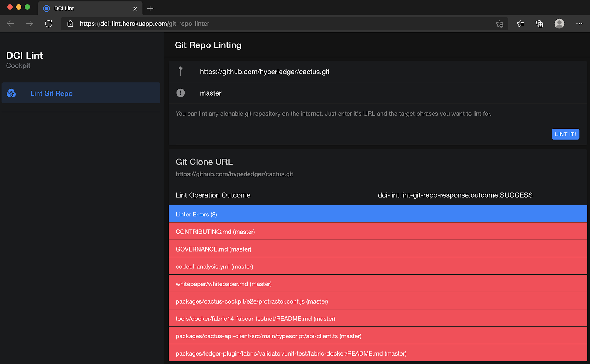This screenshot has width=590, height=364.
Task: Reload the DCI Lint page
Action: pyautogui.click(x=49, y=24)
